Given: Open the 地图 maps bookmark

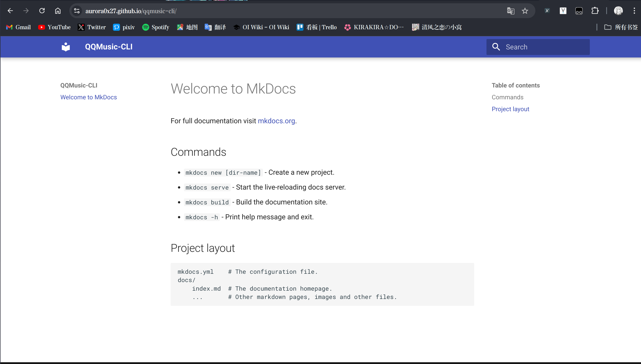Looking at the screenshot, I should (x=187, y=27).
